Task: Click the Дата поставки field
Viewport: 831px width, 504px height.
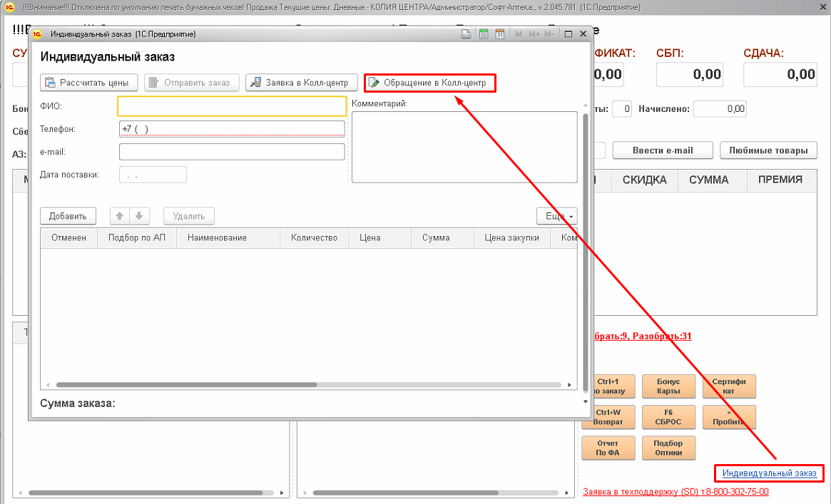Action: (x=153, y=175)
